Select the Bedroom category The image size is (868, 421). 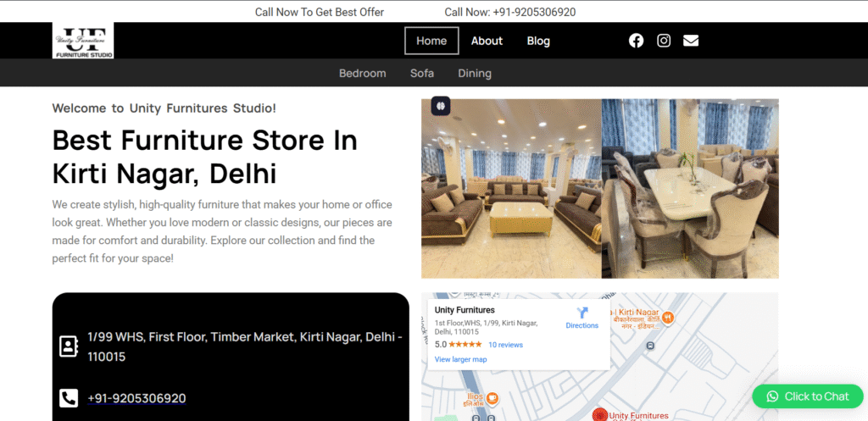coord(362,73)
